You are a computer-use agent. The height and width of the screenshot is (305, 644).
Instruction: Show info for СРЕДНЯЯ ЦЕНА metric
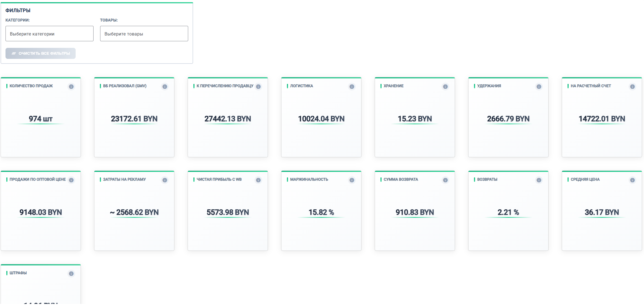(632, 180)
